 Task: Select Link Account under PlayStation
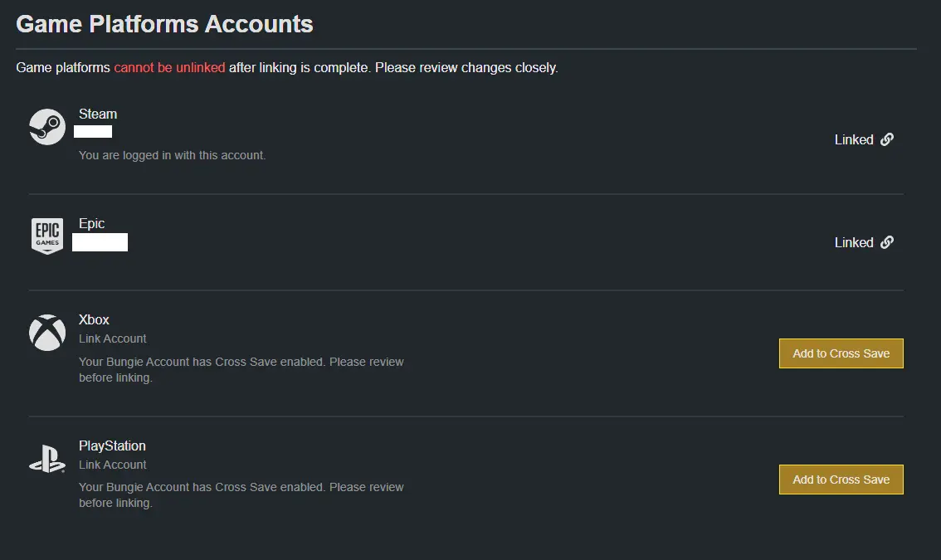click(x=113, y=465)
